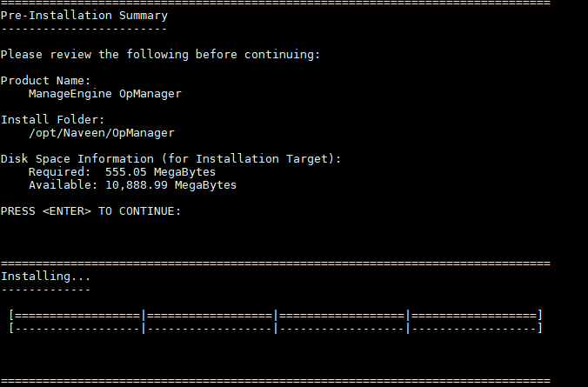Click the Required 555.05 MegaBytes line
This screenshot has width=588, height=387.
pyautogui.click(x=123, y=172)
